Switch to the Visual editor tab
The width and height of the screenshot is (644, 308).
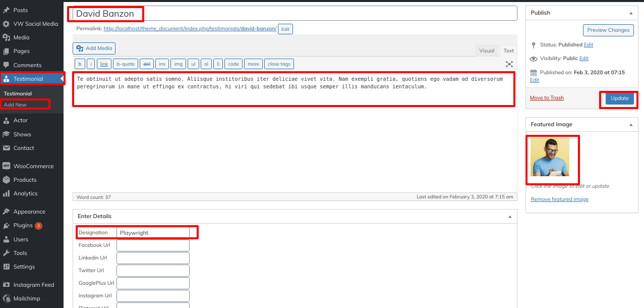487,50
